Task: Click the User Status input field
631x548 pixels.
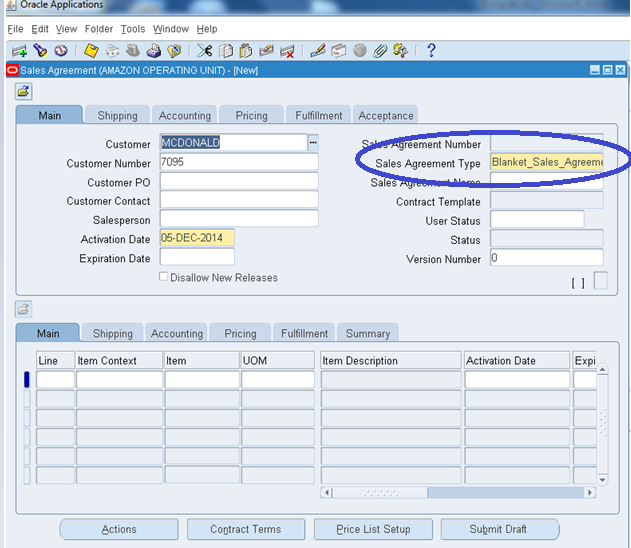Action: point(537,219)
